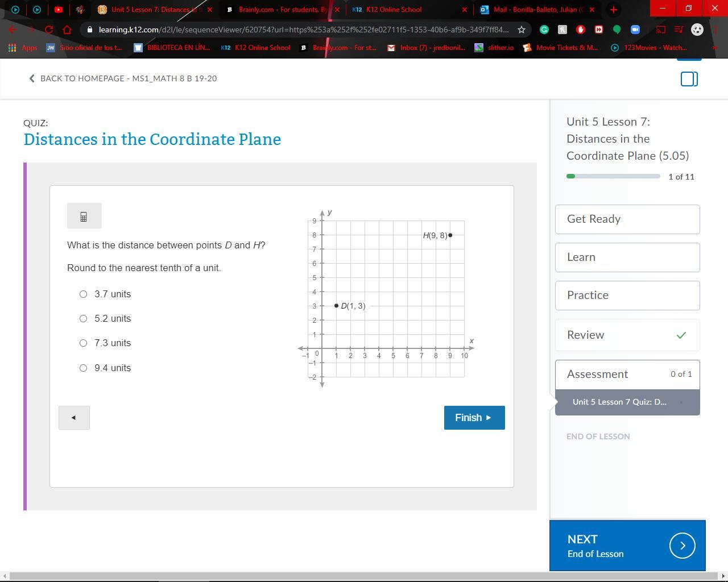Expand the Practice section

click(x=627, y=295)
